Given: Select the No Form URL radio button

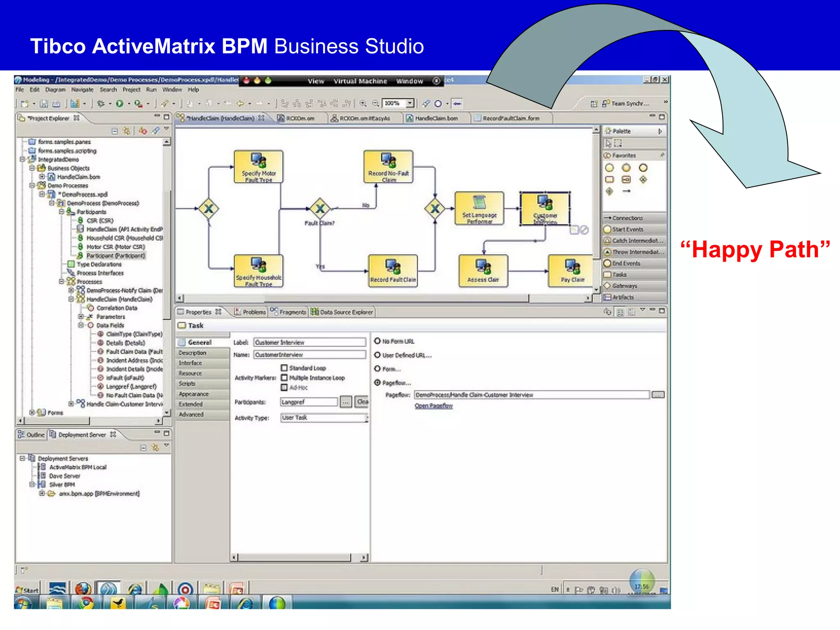Looking at the screenshot, I should (x=377, y=341).
